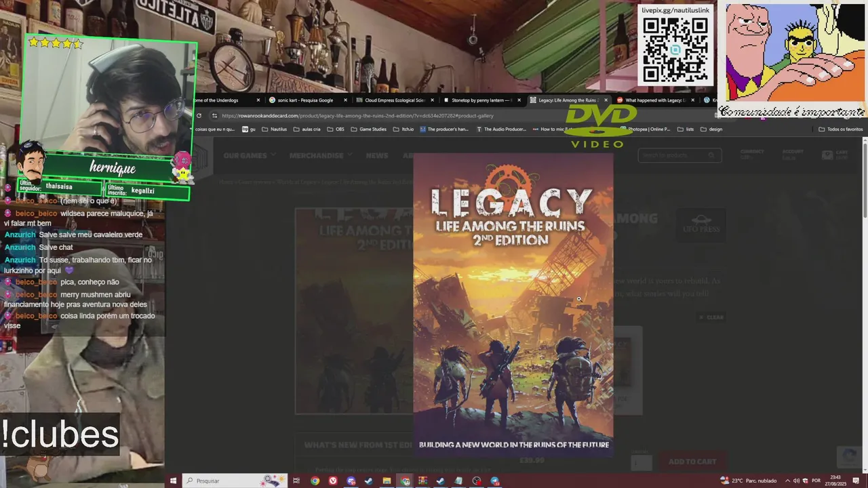Viewport: 868px width, 488px height.
Task: Open the 'Itch.io' bookmarks folder
Action: pos(403,129)
